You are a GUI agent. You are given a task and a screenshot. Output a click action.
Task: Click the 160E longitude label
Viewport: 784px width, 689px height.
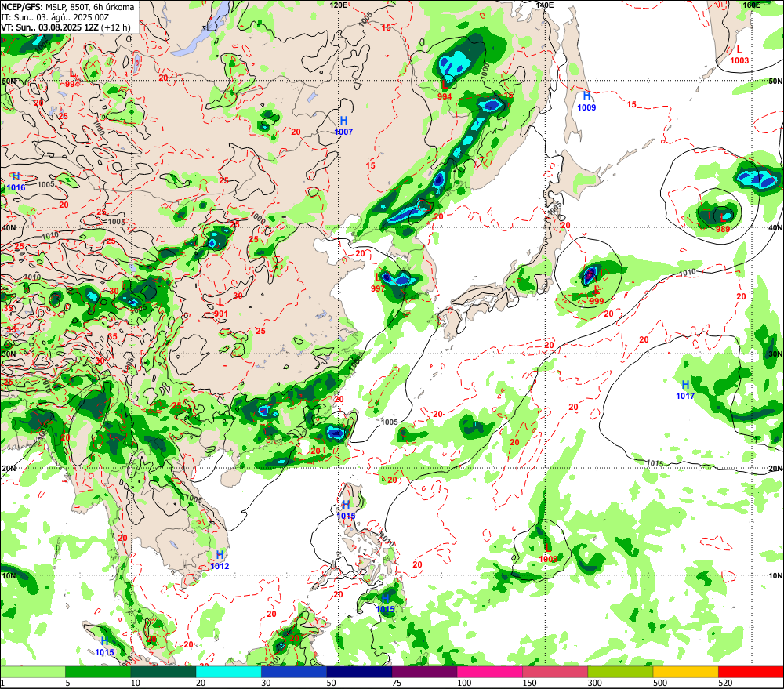click(x=751, y=5)
